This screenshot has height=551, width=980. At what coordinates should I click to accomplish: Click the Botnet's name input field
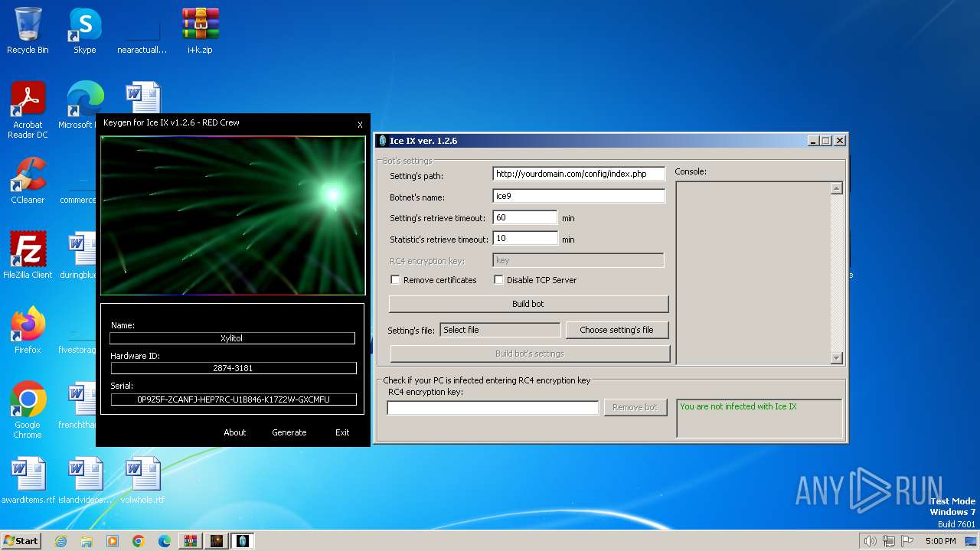click(579, 196)
